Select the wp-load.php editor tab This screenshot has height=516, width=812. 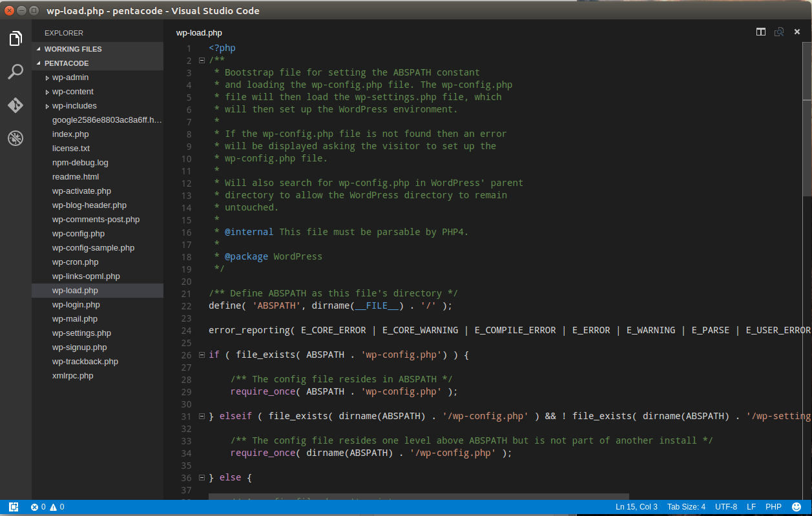click(x=199, y=32)
